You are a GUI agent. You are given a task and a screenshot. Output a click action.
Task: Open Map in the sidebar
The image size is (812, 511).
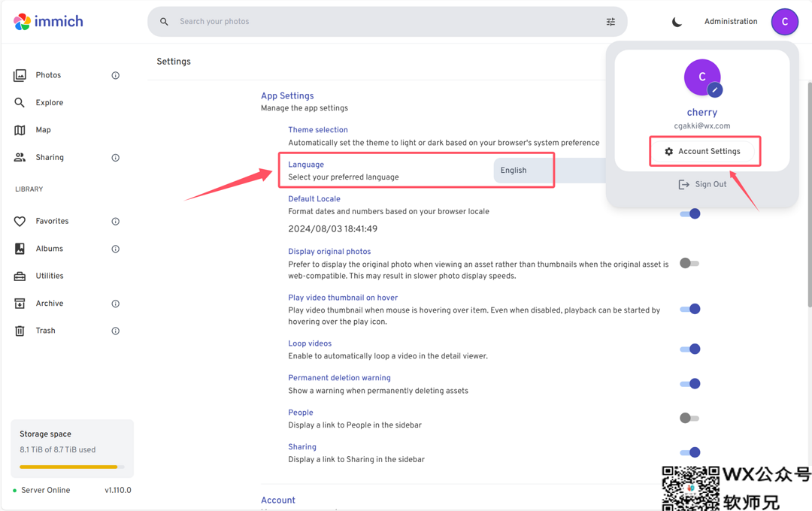click(x=44, y=130)
